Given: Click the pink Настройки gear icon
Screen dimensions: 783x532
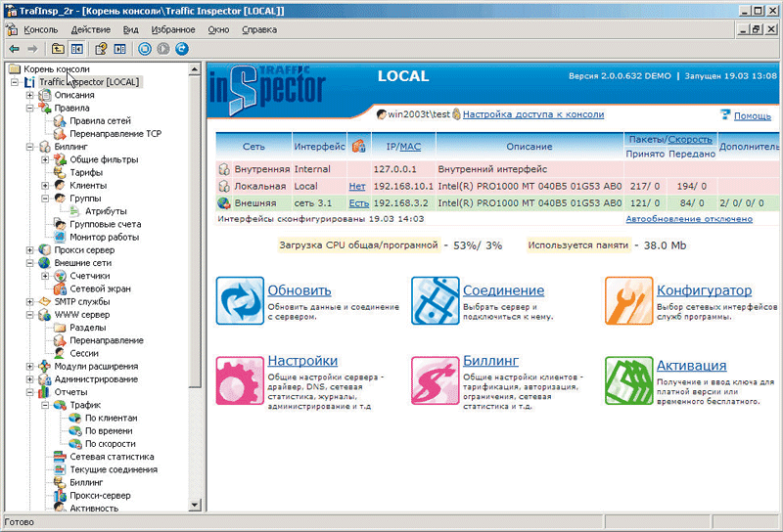Looking at the screenshot, I should [240, 380].
